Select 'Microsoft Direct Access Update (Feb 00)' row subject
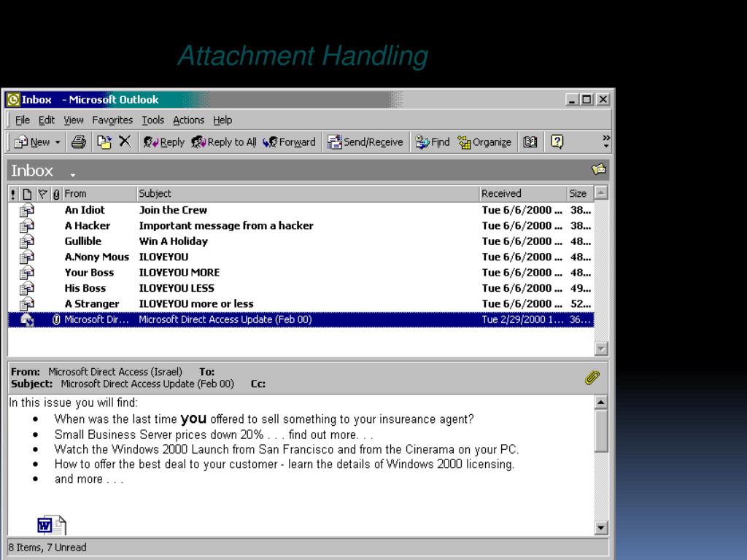 pos(225,319)
